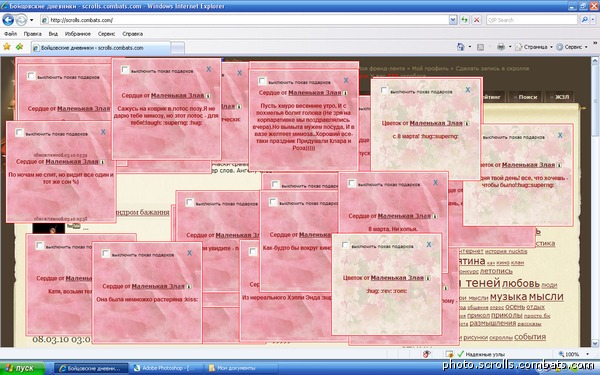
Task: Open the Правка menu
Action: click(x=33, y=34)
